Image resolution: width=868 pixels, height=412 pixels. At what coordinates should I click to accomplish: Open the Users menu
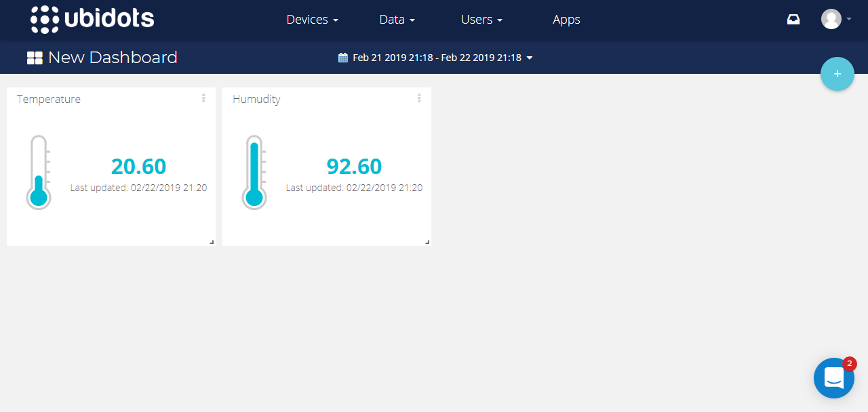[481, 20]
